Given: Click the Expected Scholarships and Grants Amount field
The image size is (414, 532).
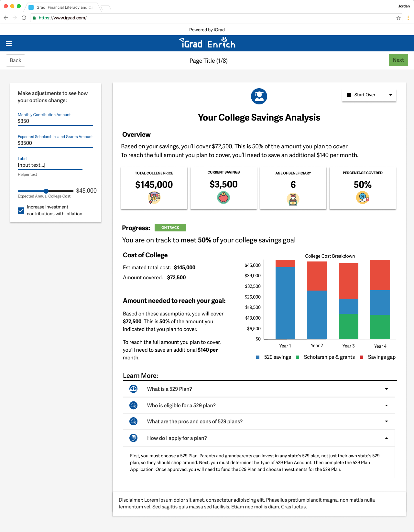Looking at the screenshot, I should tap(55, 143).
